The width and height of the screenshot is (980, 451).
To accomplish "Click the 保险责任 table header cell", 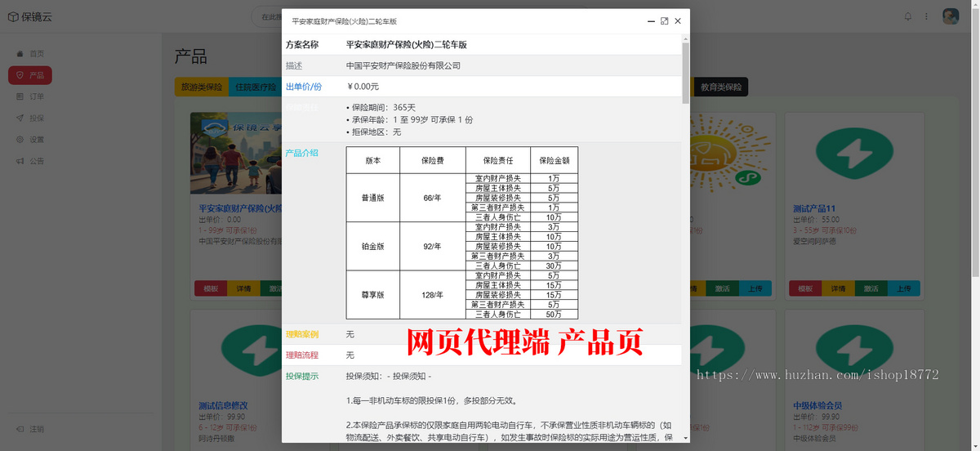I will [x=498, y=161].
